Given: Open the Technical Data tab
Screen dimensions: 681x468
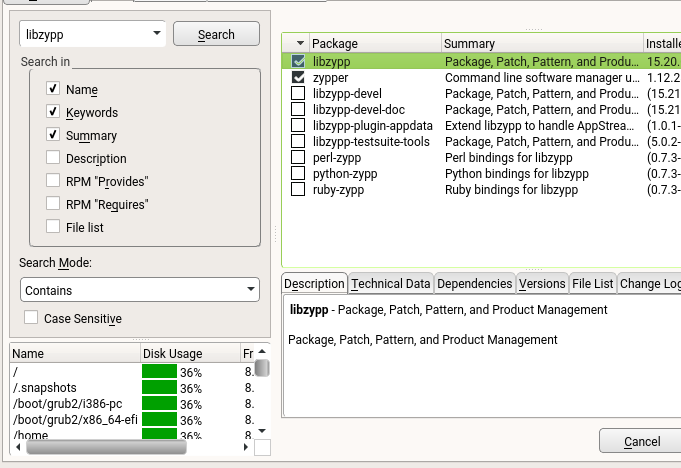Looking at the screenshot, I should 390,283.
